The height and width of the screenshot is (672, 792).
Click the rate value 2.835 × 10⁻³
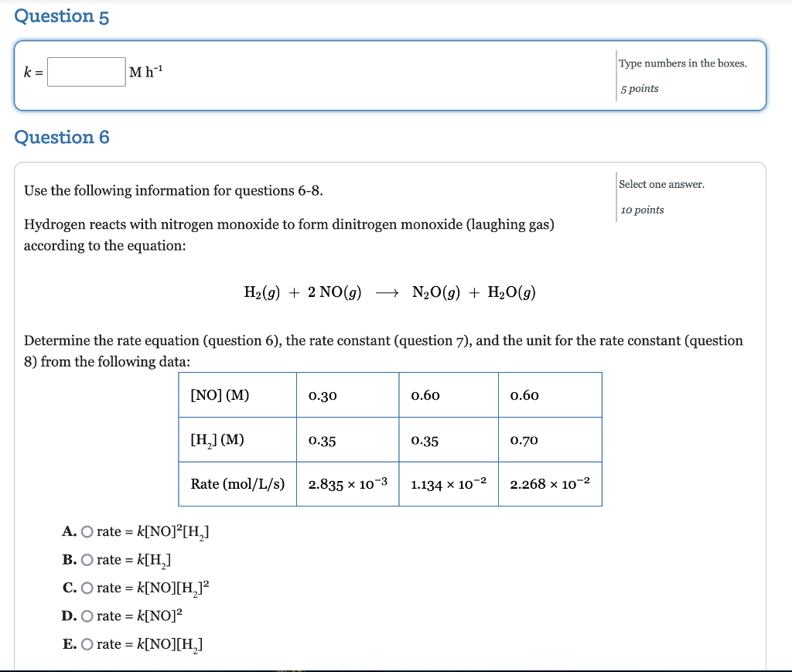[346, 483]
